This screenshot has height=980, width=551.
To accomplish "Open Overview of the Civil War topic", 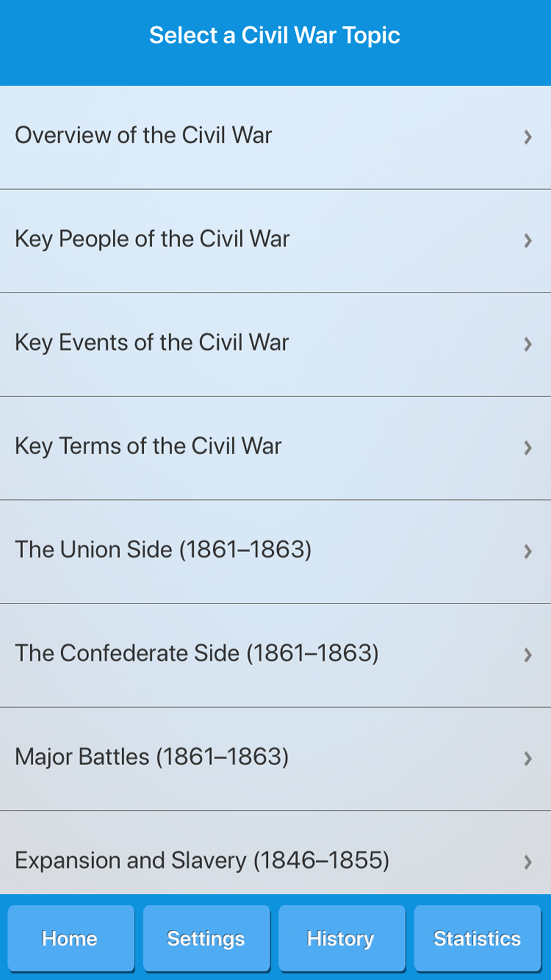I will 143,136.
